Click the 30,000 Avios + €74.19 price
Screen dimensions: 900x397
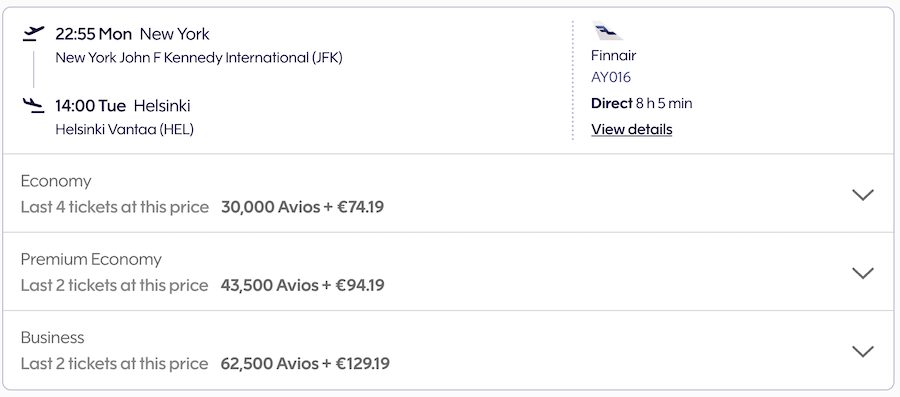point(302,207)
